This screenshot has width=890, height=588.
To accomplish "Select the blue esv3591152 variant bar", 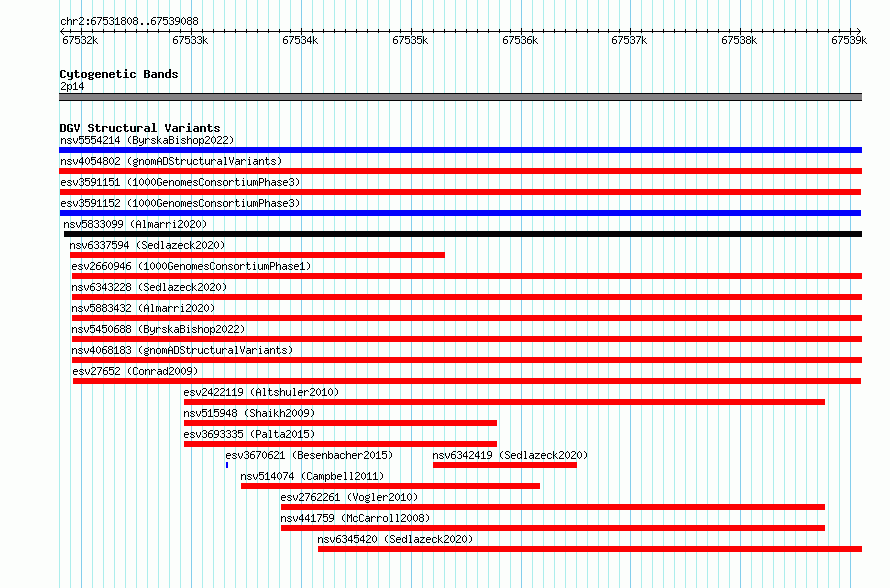I will 460,213.
